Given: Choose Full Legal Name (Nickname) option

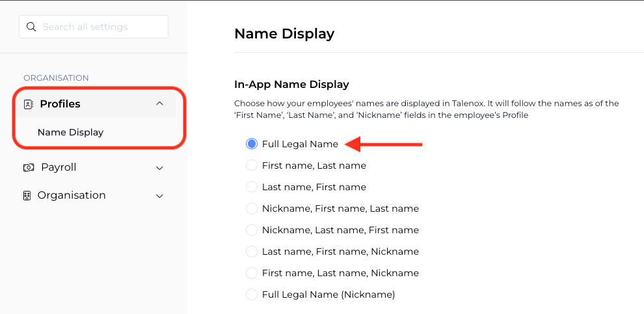Looking at the screenshot, I should (x=251, y=294).
